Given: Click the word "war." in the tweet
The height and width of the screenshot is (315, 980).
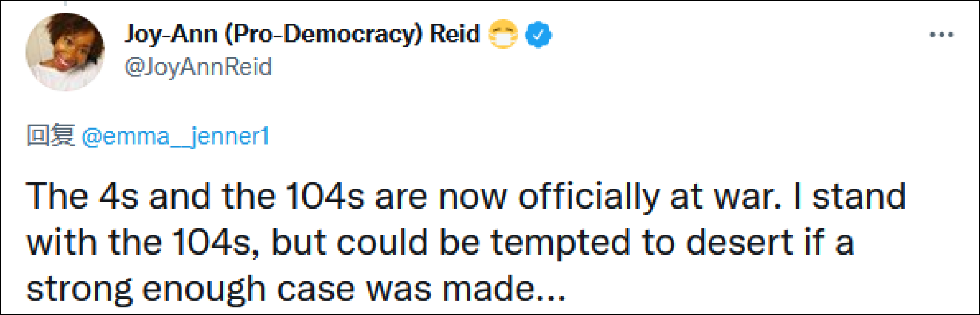Looking at the screenshot, I should click(x=748, y=197).
